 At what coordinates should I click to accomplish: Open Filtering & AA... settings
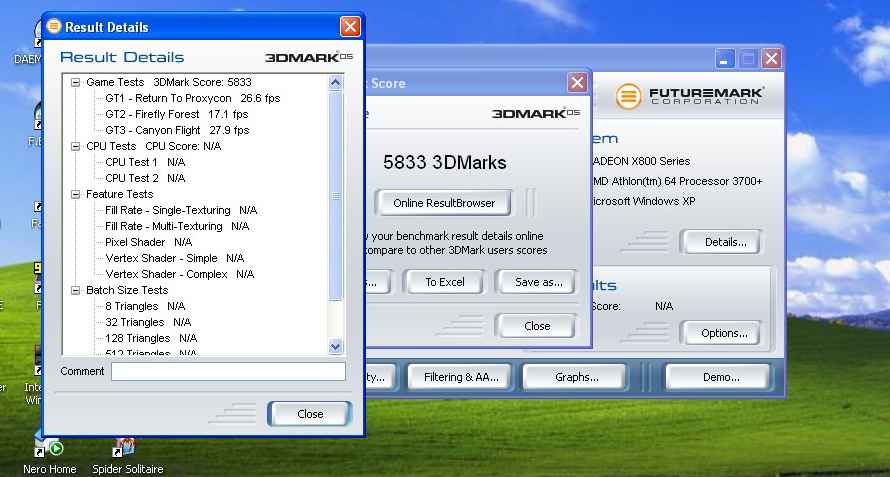click(x=461, y=377)
